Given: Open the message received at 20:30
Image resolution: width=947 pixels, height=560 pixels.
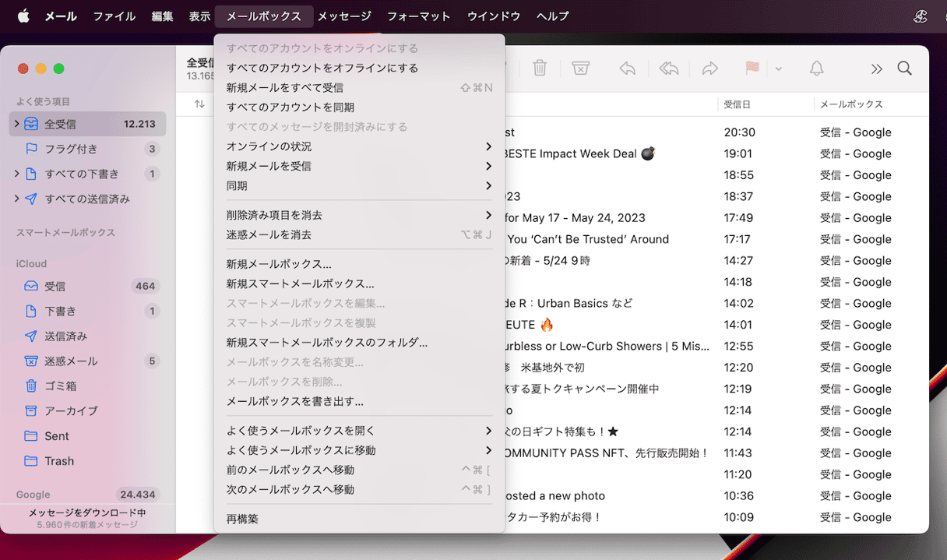Looking at the screenshot, I should (x=716, y=132).
